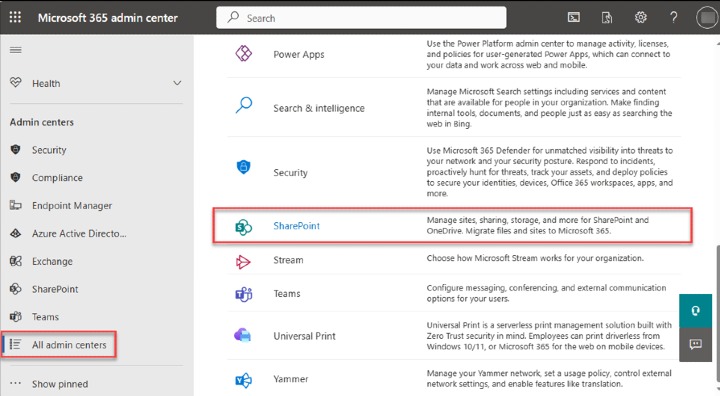Click the Microsoft 365 admin center title

[107, 18]
